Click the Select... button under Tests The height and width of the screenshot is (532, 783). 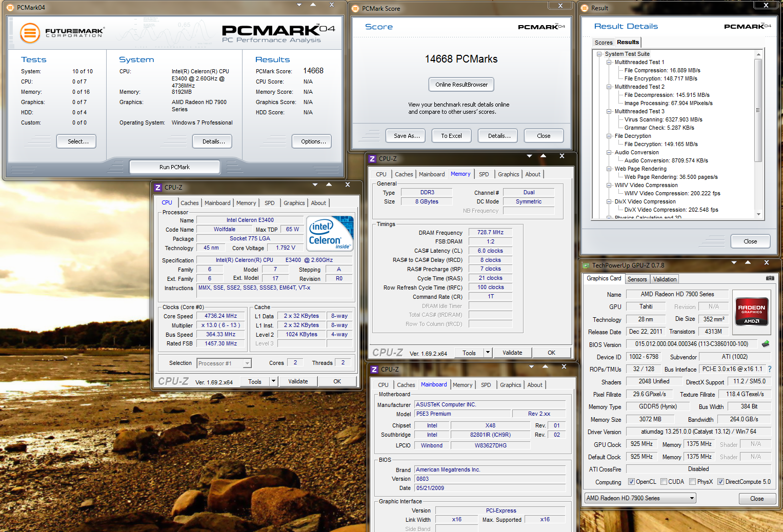coord(76,141)
